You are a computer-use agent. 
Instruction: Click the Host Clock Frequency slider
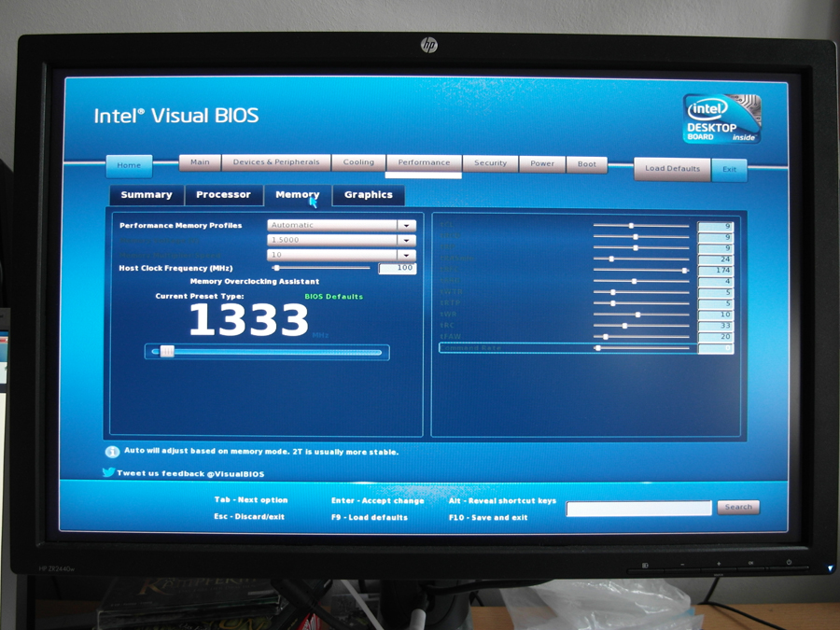[321, 268]
